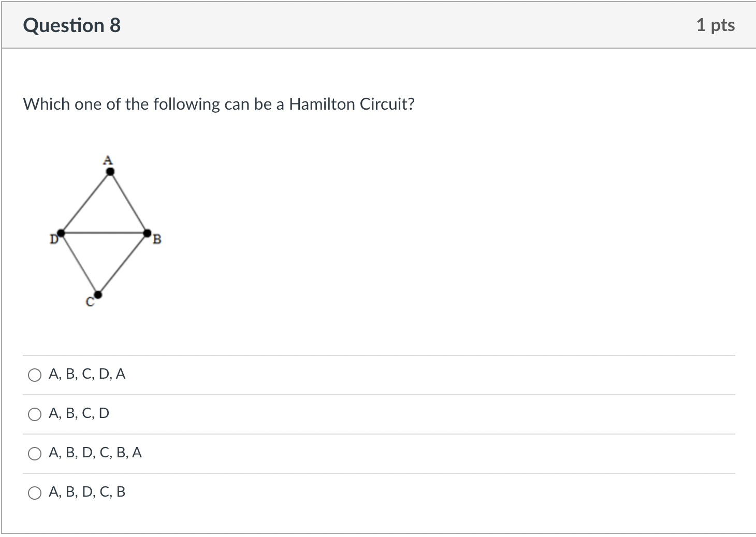This screenshot has height=537, width=756.
Task: Click the edge between C and D
Action: 79,264
